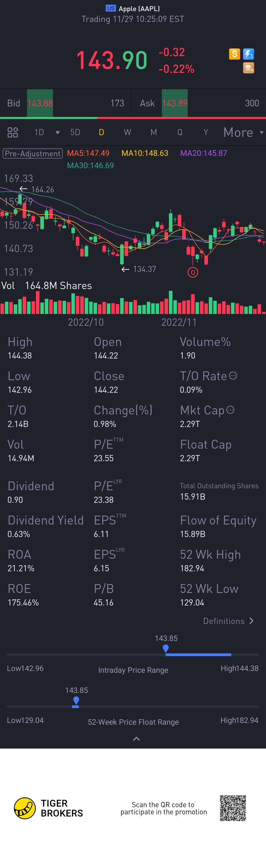Tap the orange dollar sign icon
The image size is (266, 868).
click(234, 54)
